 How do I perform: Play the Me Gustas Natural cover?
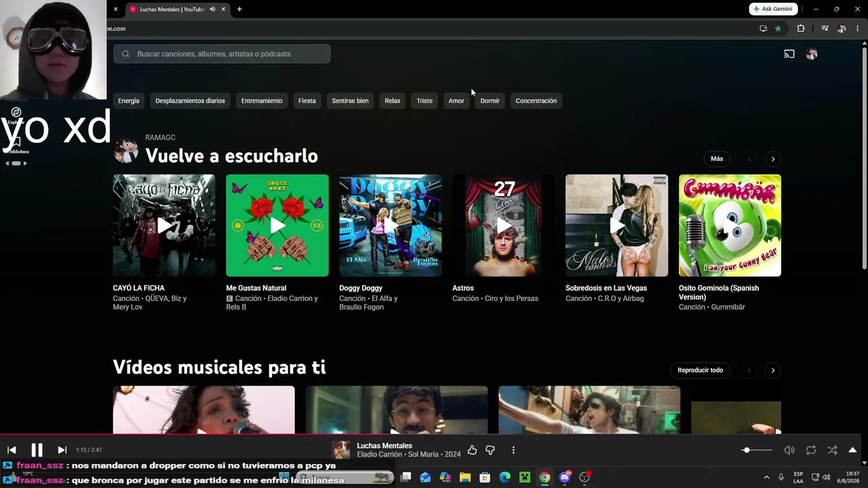[x=277, y=226]
